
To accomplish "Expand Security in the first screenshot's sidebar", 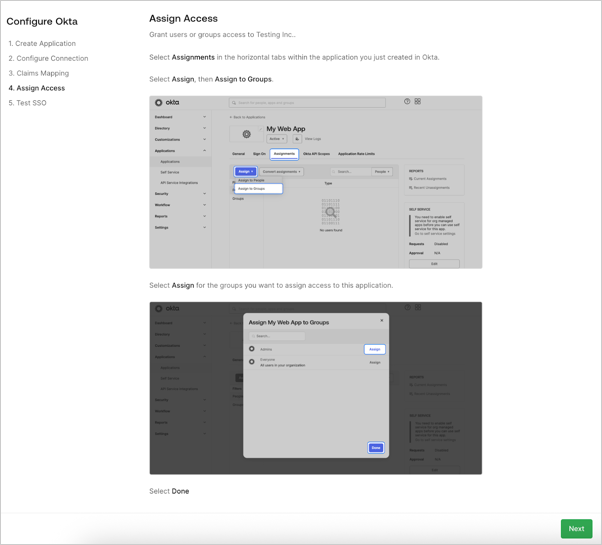I will (180, 194).
